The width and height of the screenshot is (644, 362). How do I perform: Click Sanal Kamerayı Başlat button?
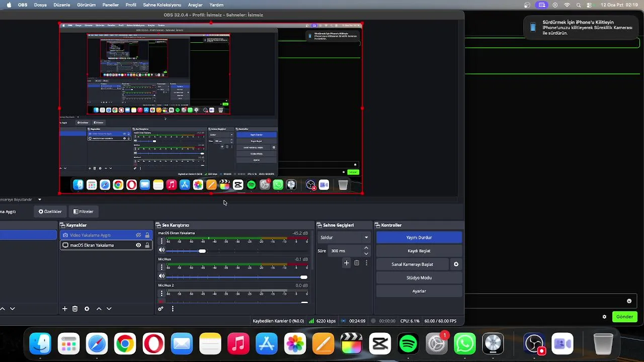(x=413, y=264)
